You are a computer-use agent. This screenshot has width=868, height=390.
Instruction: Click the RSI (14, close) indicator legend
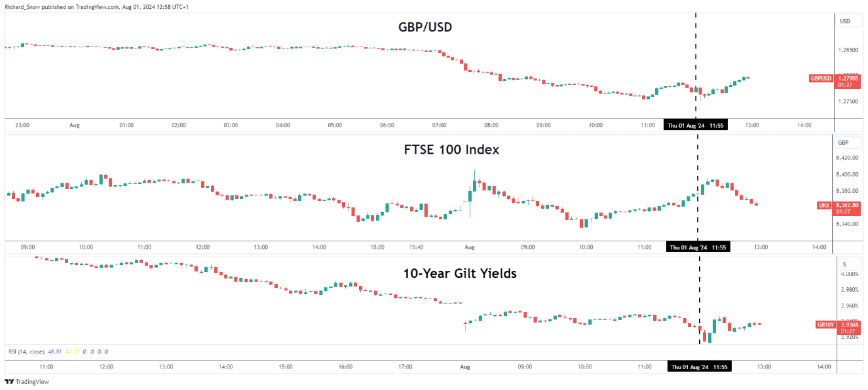pyautogui.click(x=26, y=352)
